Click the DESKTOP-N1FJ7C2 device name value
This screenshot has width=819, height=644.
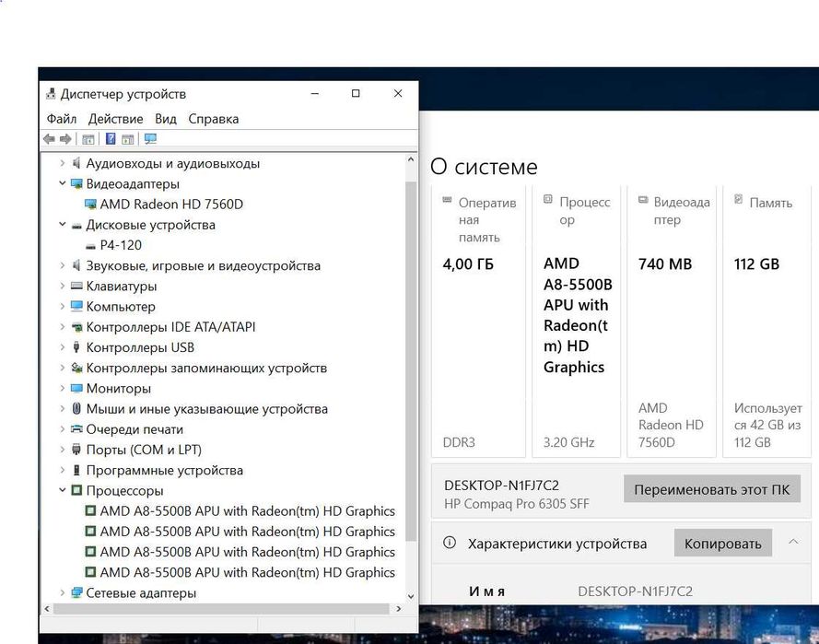635,591
